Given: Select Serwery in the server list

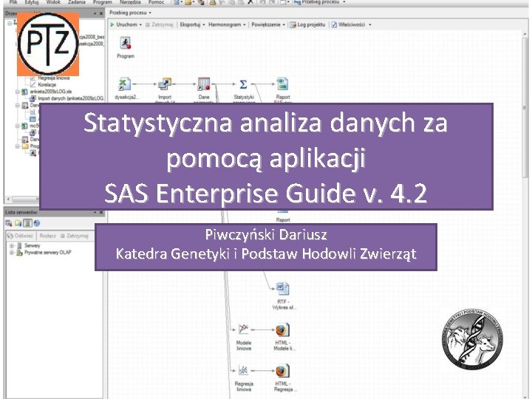Looking at the screenshot, I should (33, 245).
